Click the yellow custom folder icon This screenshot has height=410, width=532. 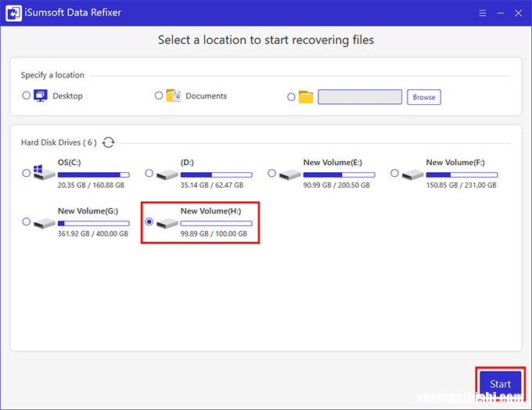tap(306, 97)
